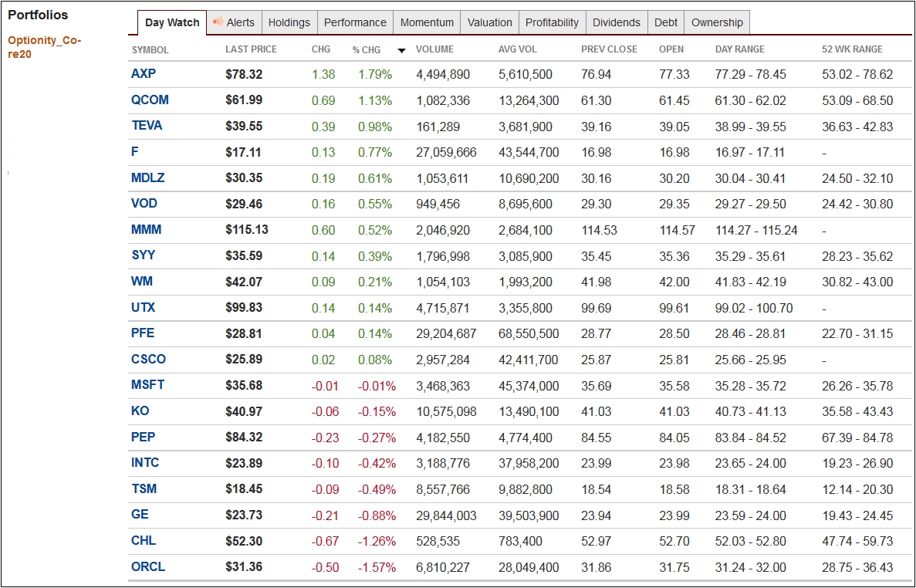Click the ORCL ticker symbol

148,566
